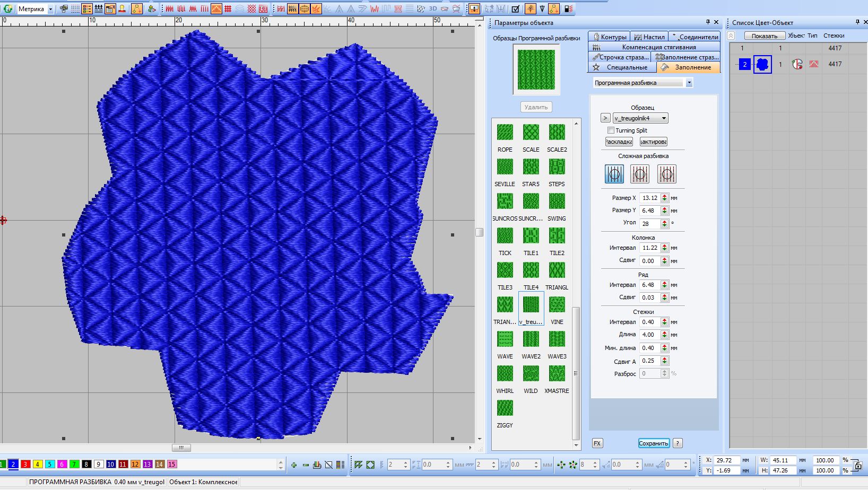Select red color swatch number 3
The image size is (868, 490).
coord(25,464)
